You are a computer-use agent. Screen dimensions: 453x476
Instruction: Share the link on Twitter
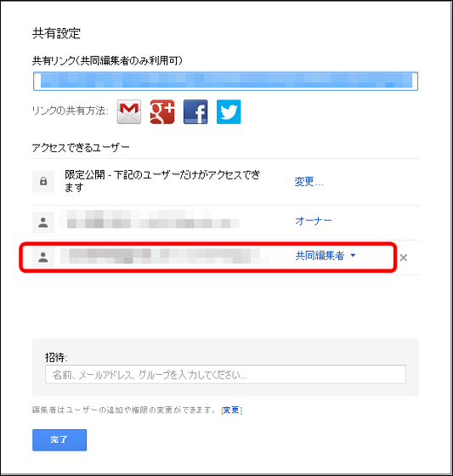[x=229, y=111]
